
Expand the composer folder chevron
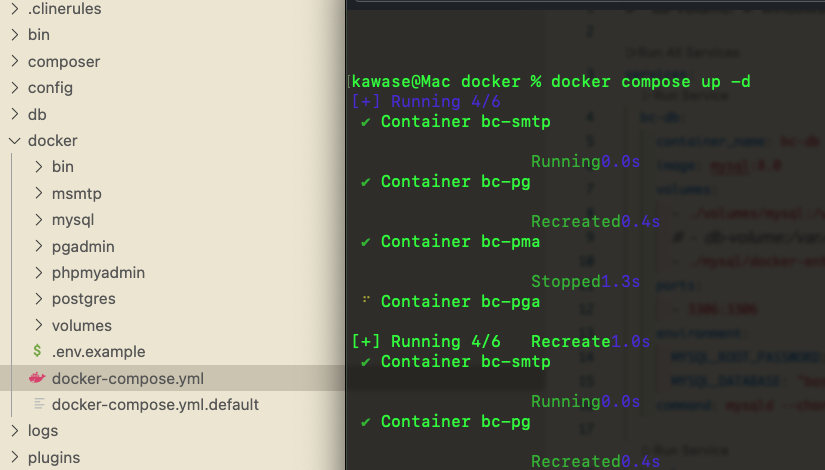14,62
